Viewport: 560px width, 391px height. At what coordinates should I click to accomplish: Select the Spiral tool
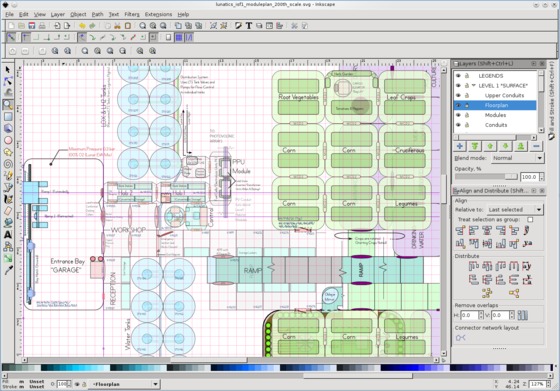pos(8,164)
